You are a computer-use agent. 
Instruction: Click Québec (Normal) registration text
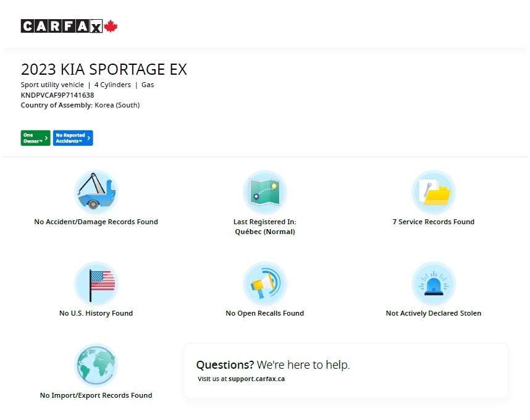point(265,232)
